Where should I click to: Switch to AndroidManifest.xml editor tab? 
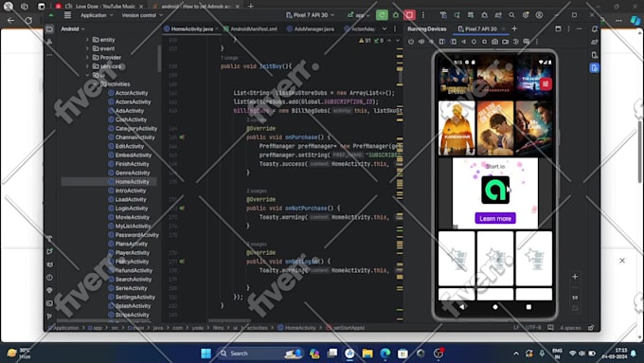pos(251,28)
